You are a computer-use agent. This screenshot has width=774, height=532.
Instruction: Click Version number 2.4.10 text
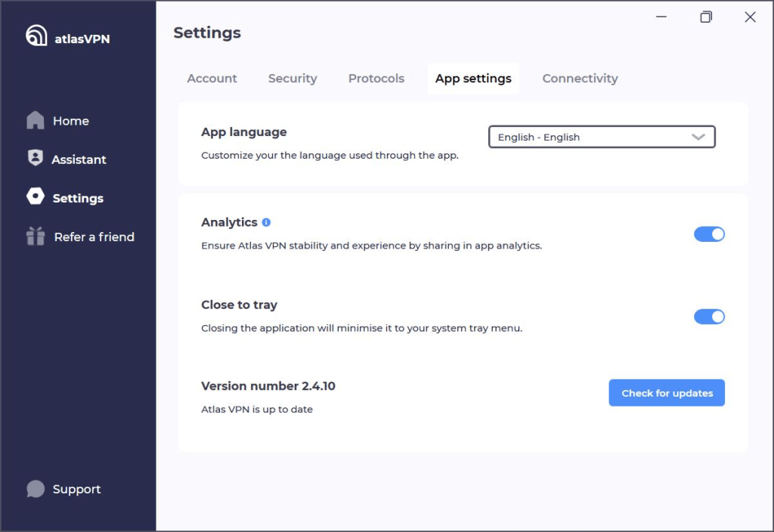click(x=268, y=386)
